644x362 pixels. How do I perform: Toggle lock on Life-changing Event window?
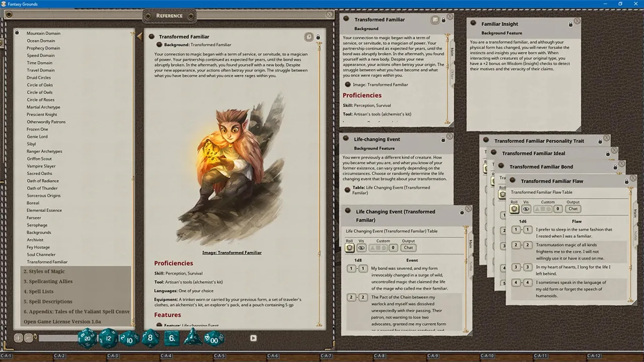(443, 139)
